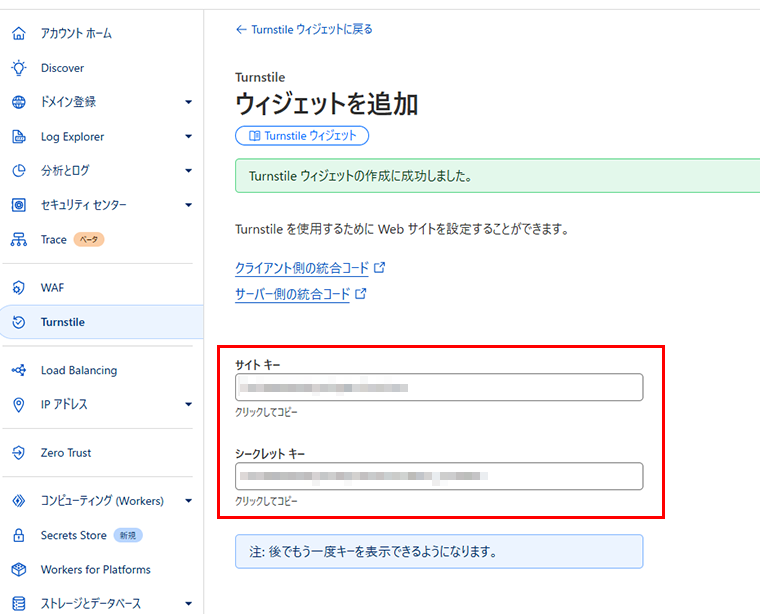Screen dimensions: 760x614
Task: Click the Log Explorer document icon
Action: [18, 137]
